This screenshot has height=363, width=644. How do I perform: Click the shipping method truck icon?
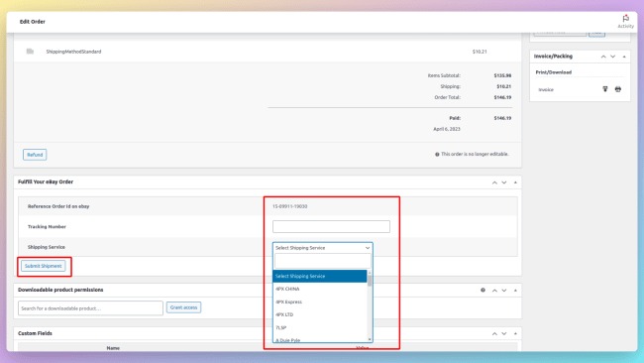tap(30, 52)
